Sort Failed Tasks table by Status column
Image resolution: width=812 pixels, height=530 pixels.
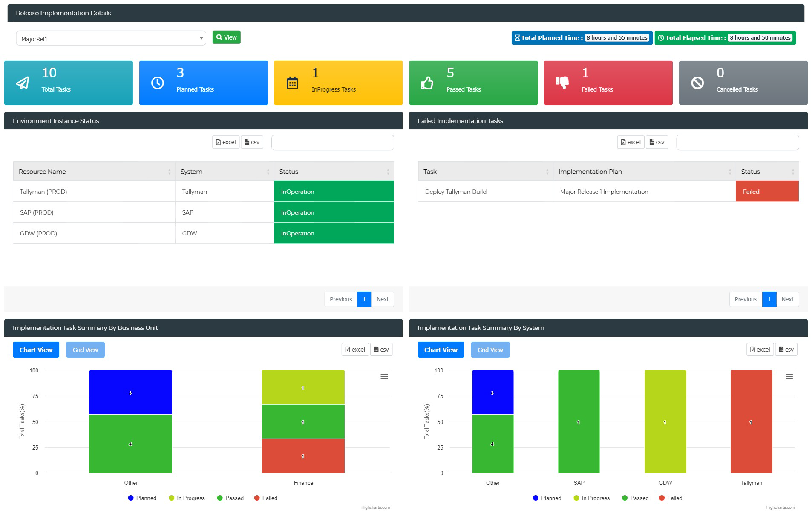(x=767, y=172)
